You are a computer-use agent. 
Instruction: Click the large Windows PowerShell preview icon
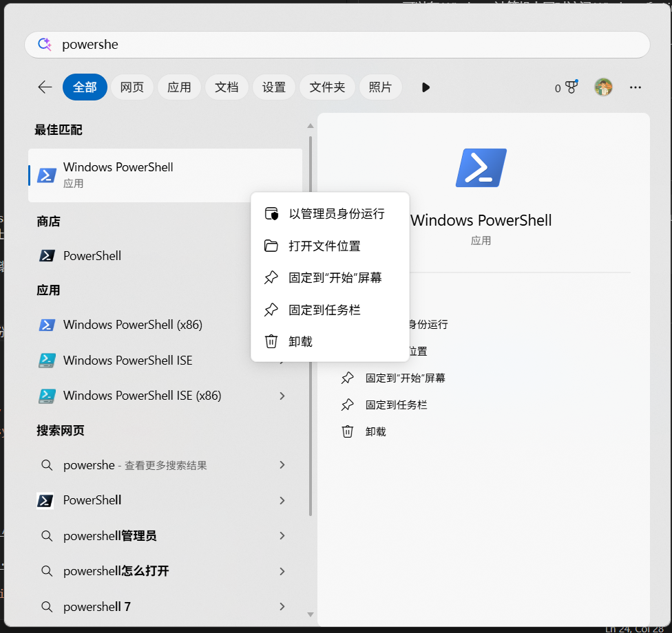point(481,168)
